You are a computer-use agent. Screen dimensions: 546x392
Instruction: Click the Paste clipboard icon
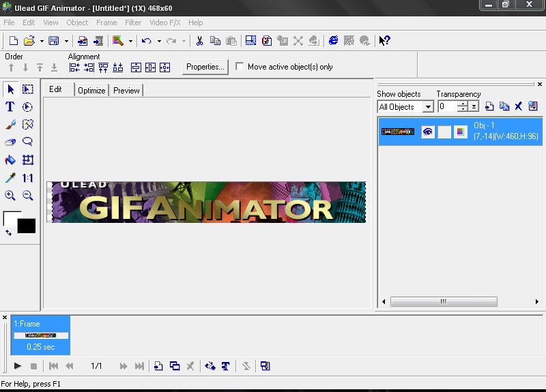231,41
